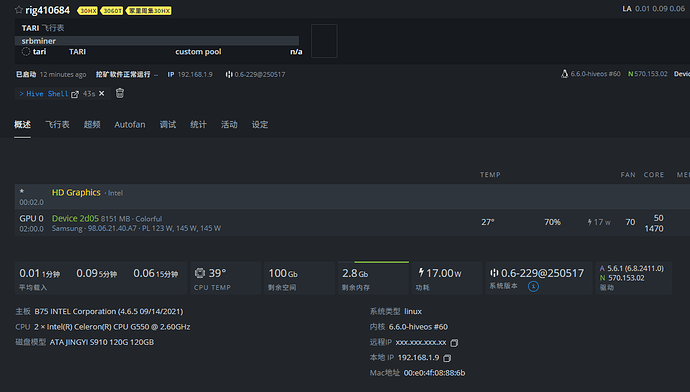Screen dimensions: 690x392
Task: Open the Autofan tab
Action: [130, 125]
